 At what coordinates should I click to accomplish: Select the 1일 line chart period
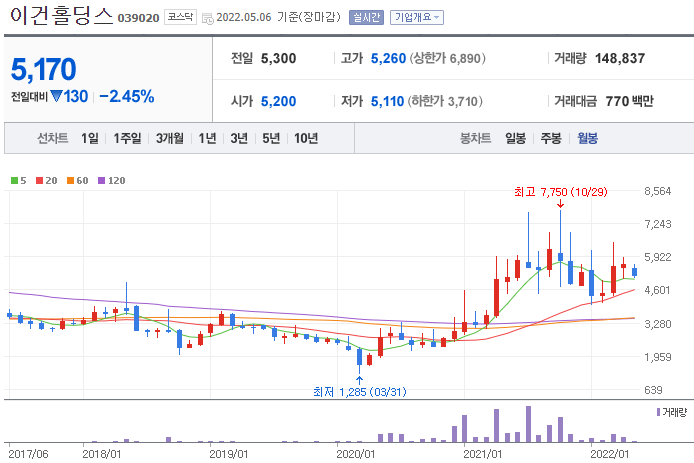pos(90,139)
